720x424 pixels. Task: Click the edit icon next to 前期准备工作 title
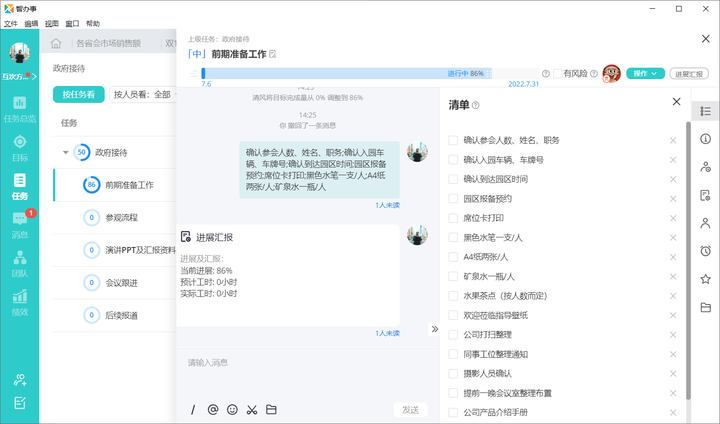pos(273,54)
